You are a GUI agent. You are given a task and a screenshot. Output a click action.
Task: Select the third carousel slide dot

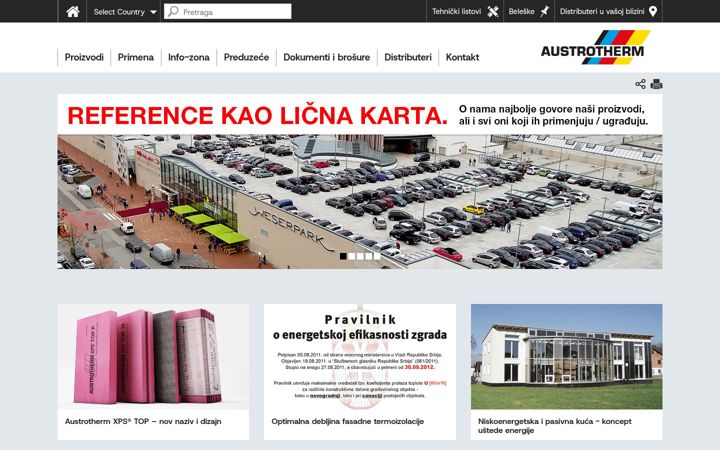(360, 256)
